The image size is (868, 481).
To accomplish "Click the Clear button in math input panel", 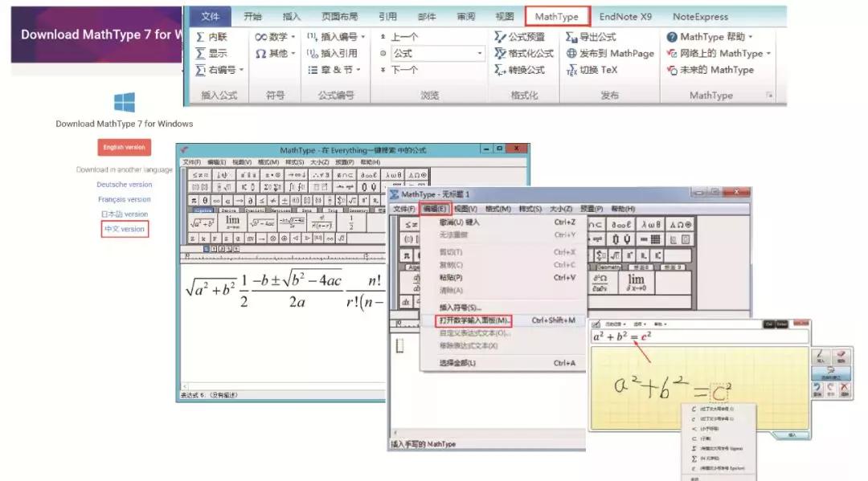I will tap(844, 389).
